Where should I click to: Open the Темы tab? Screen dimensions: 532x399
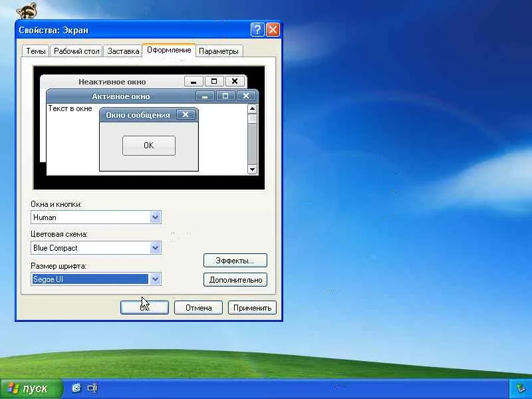[x=36, y=51]
